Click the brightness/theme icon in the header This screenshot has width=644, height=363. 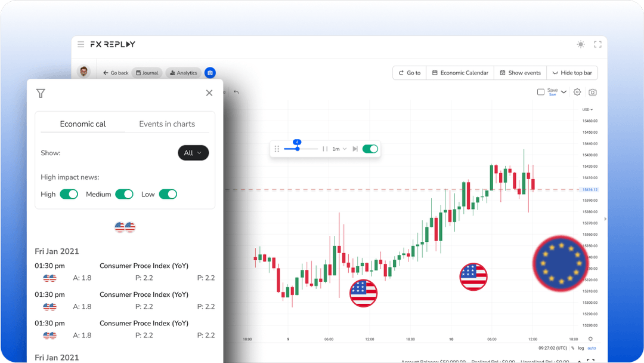point(580,44)
